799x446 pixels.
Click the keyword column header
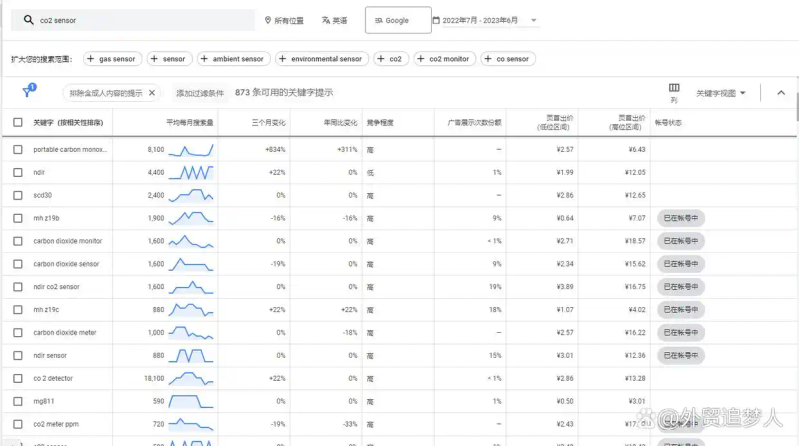[x=68, y=123]
